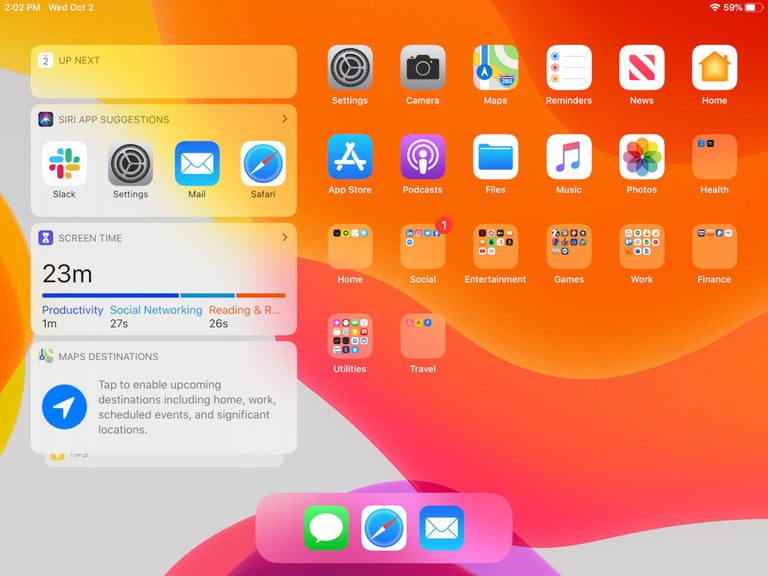Open the Photos app
Image resolution: width=768 pixels, height=576 pixels.
pyautogui.click(x=642, y=157)
